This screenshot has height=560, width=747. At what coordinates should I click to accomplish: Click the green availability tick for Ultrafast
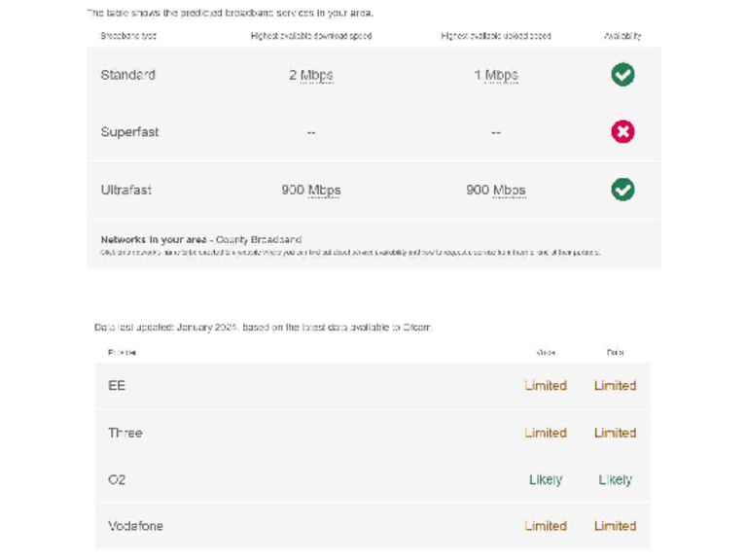[622, 190]
